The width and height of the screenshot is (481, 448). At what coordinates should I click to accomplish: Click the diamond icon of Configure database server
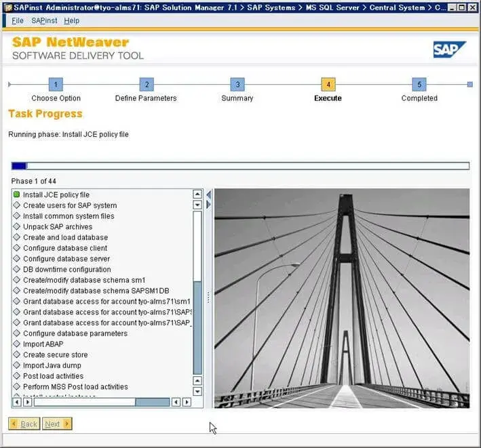click(16, 258)
